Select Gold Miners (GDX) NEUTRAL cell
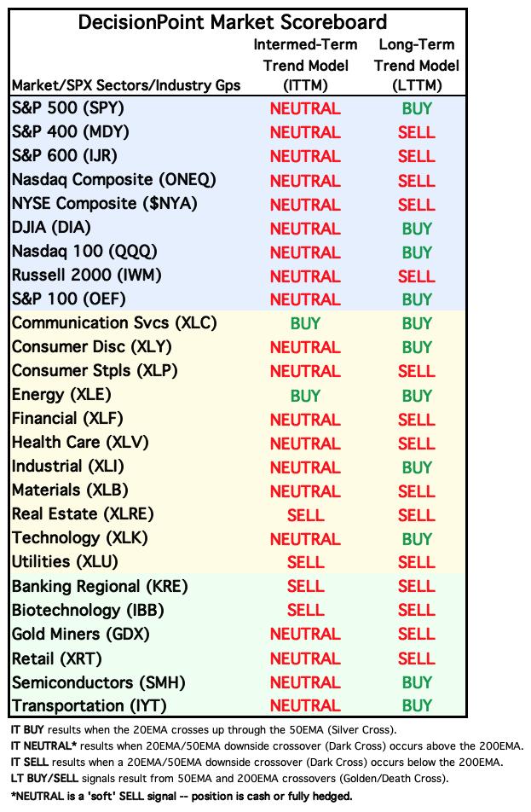Image resolution: width=531 pixels, height=812 pixels. coord(305,634)
